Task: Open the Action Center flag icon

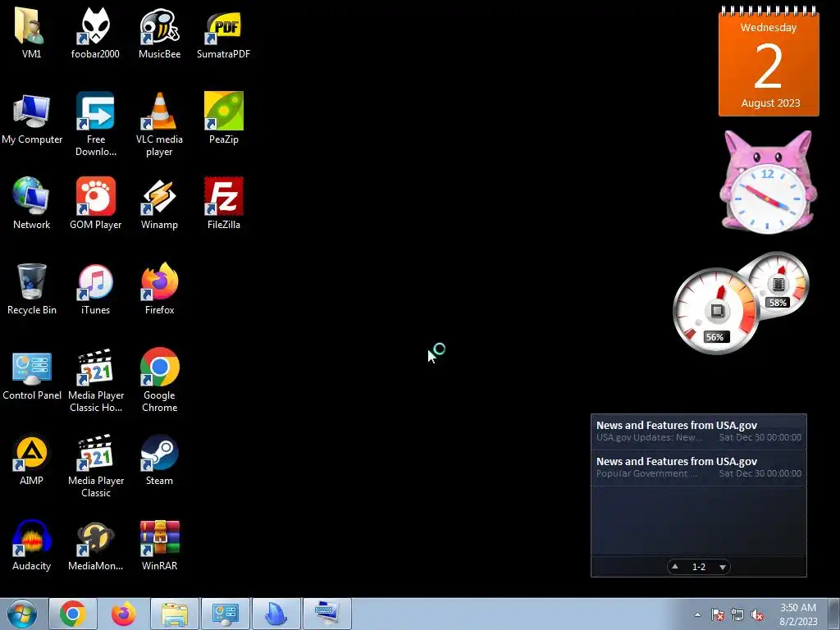Action: 717,614
